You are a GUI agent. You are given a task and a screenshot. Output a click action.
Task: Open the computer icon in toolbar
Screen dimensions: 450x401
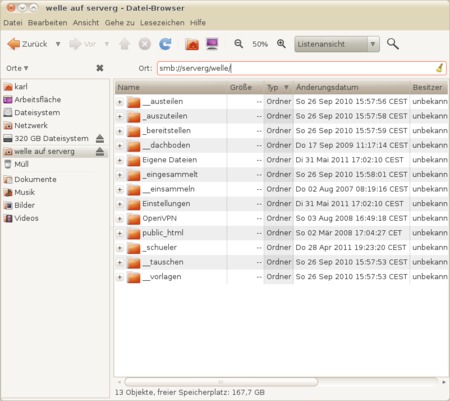pyautogui.click(x=212, y=44)
